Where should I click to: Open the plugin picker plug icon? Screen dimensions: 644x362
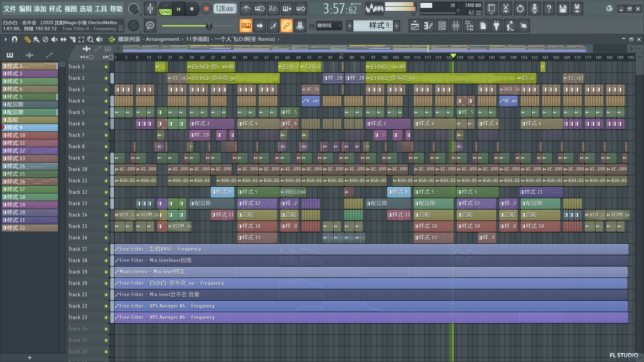496,25
